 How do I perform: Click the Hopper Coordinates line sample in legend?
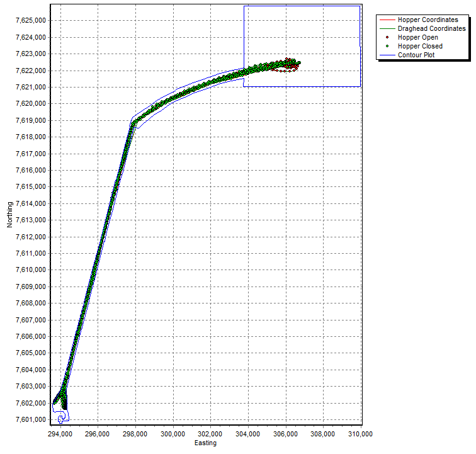point(387,20)
